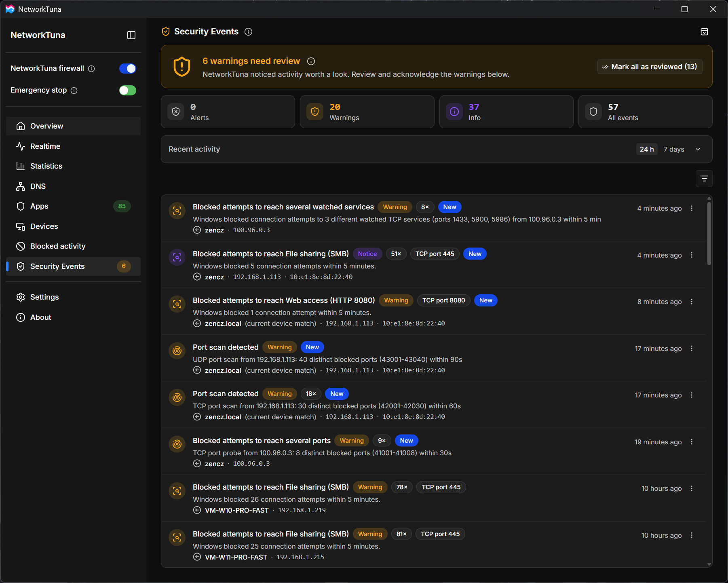
Task: Open more options for HTTP 8080 event
Action: coord(692,302)
